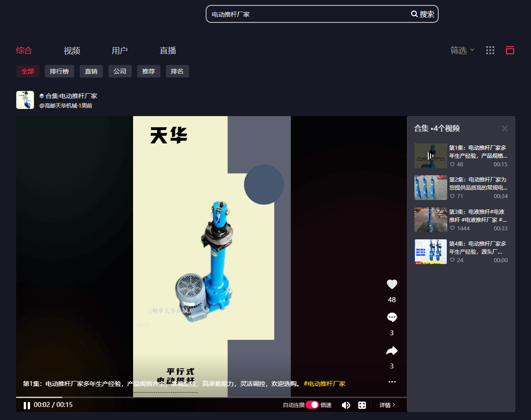Click the 搜索 search button
This screenshot has height=420, width=531.
click(423, 14)
